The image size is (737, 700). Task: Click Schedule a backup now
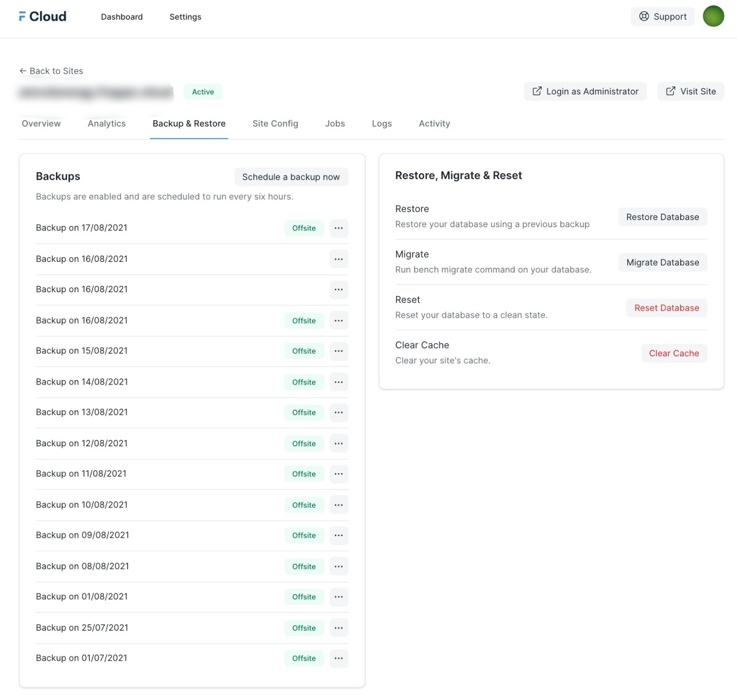(x=291, y=177)
